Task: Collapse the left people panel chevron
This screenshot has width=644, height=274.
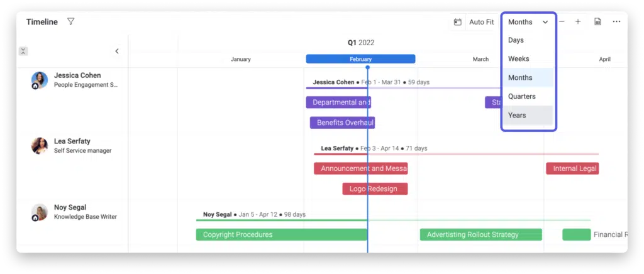Action: click(117, 52)
